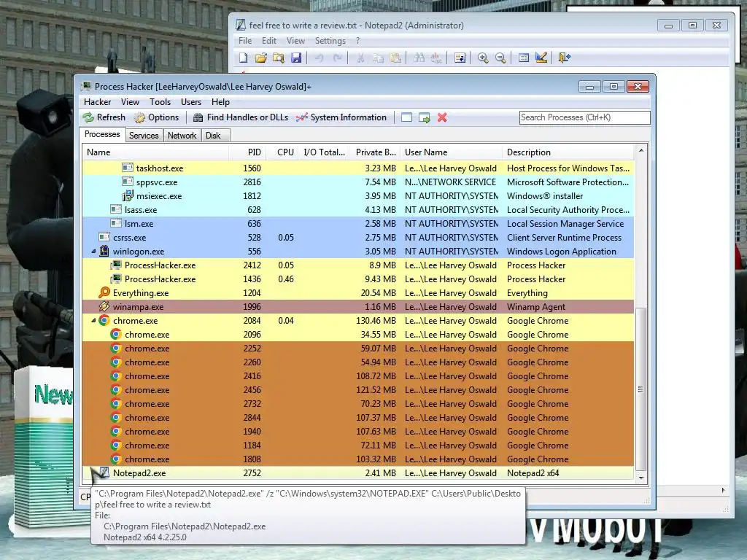Collapse the winlogon.exe tree node
Screen dimensions: 747x560
[x=94, y=252]
